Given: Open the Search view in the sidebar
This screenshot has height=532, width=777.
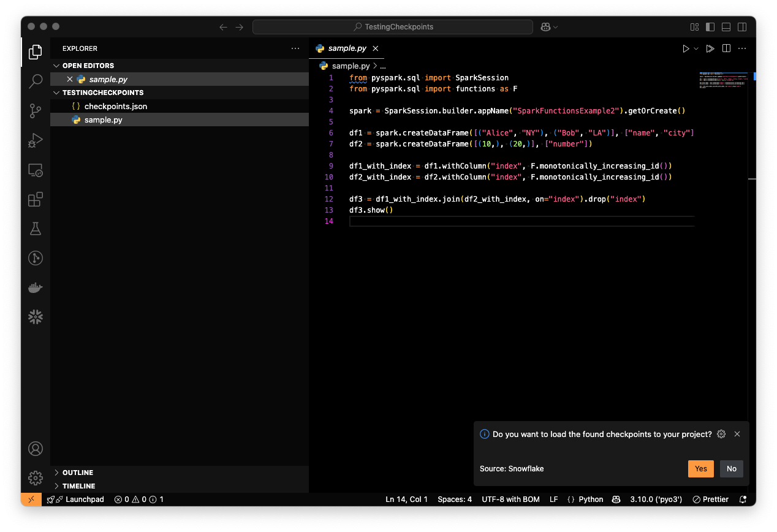Looking at the screenshot, I should 35,81.
